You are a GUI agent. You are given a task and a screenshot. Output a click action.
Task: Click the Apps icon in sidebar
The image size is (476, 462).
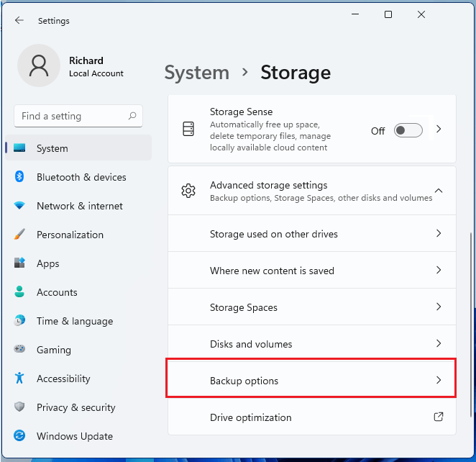(20, 263)
